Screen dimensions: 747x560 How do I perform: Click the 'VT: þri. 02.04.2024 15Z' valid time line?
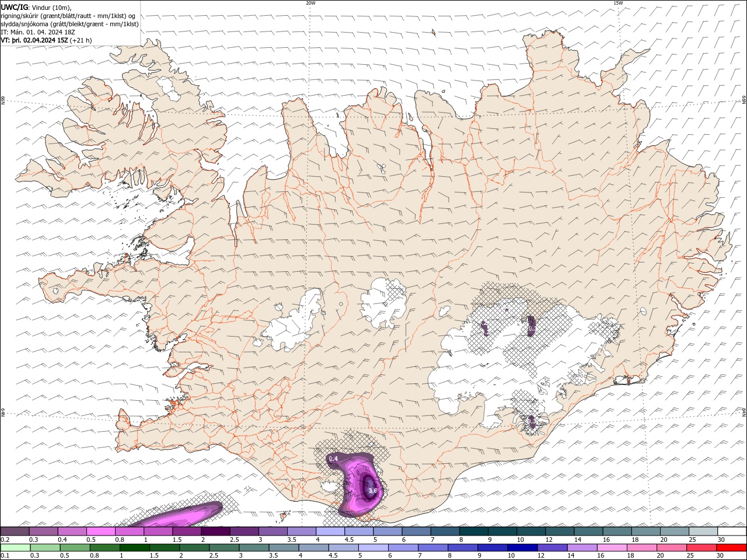pos(35,40)
